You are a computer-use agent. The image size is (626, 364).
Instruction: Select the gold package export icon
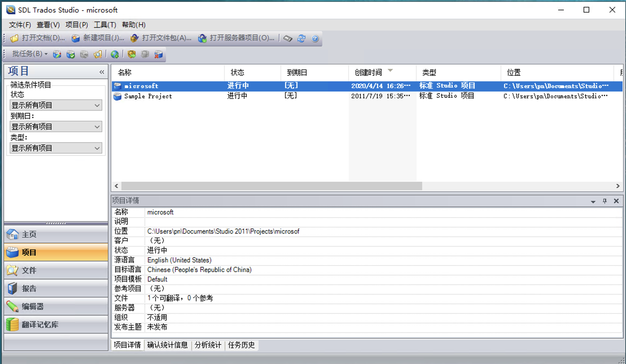point(132,54)
